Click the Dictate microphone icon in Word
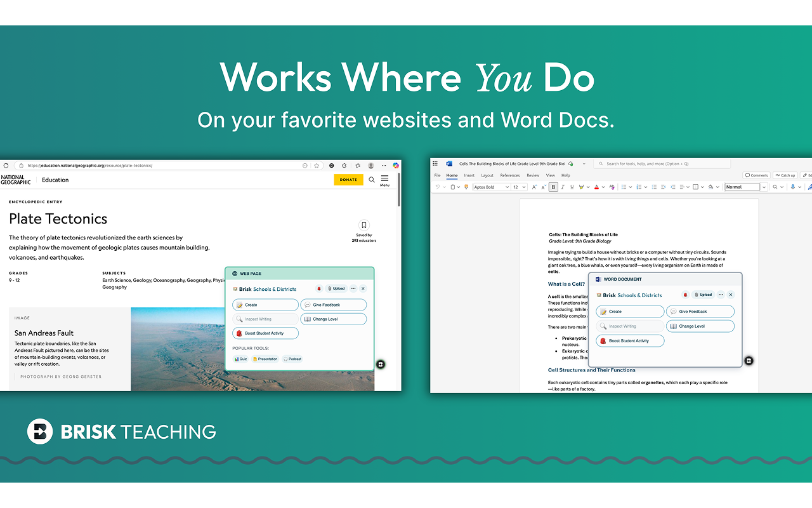The width and height of the screenshot is (812, 508). [792, 187]
